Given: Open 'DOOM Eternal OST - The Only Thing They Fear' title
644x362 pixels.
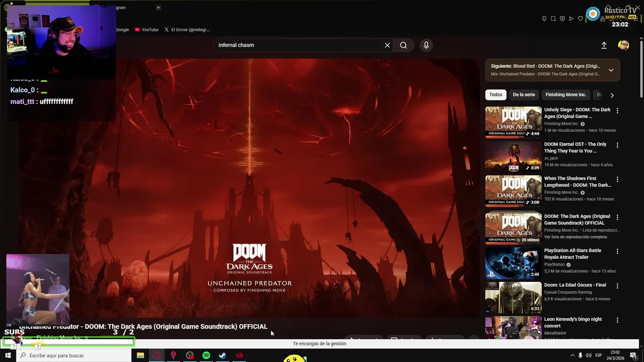Looking at the screenshot, I should pos(575,147).
